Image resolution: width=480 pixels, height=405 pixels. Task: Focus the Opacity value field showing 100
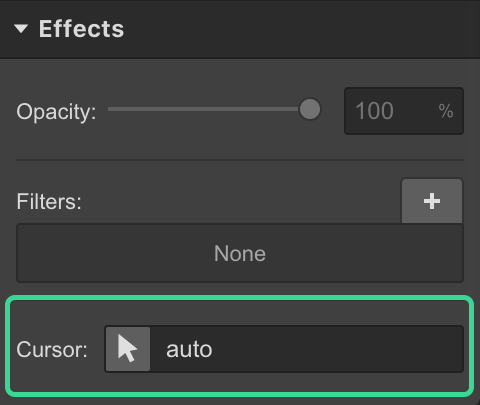[404, 111]
